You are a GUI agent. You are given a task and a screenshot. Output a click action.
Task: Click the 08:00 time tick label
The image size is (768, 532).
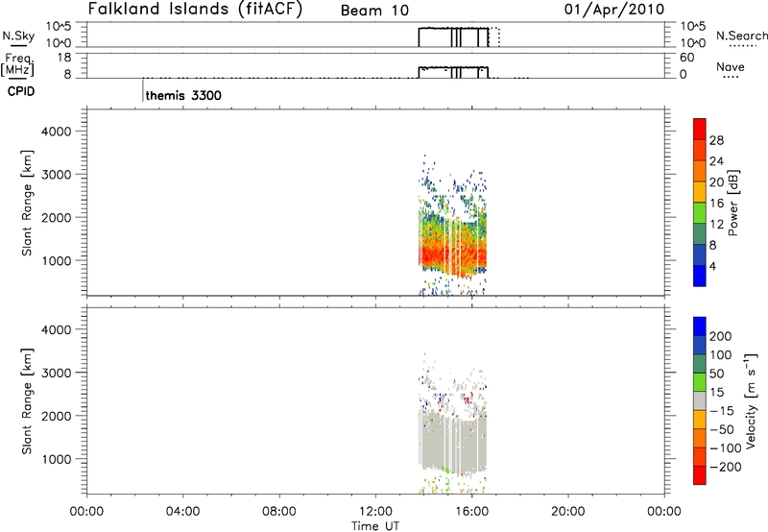point(279,512)
